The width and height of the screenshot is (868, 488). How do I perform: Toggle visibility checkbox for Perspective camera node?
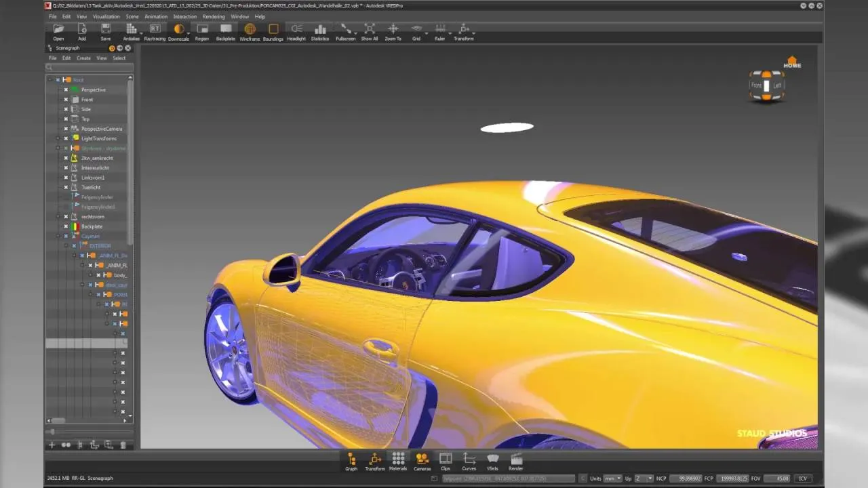click(x=66, y=89)
